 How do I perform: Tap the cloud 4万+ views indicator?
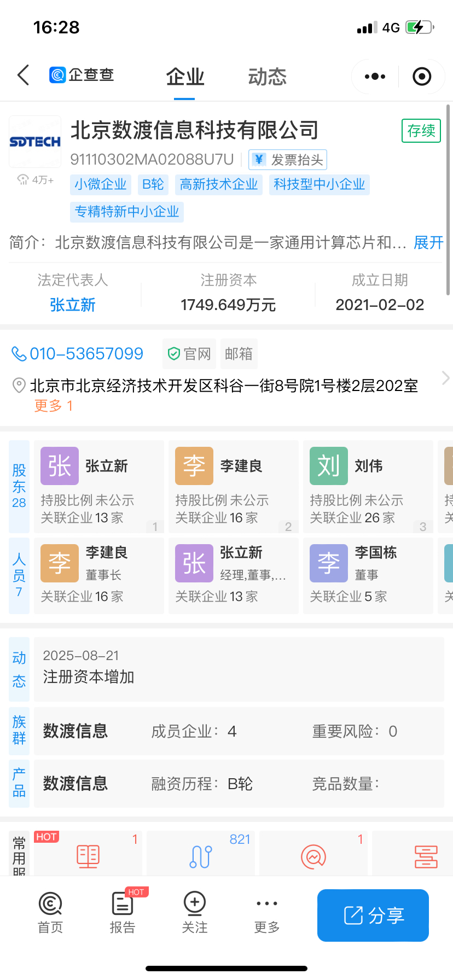coord(35,180)
